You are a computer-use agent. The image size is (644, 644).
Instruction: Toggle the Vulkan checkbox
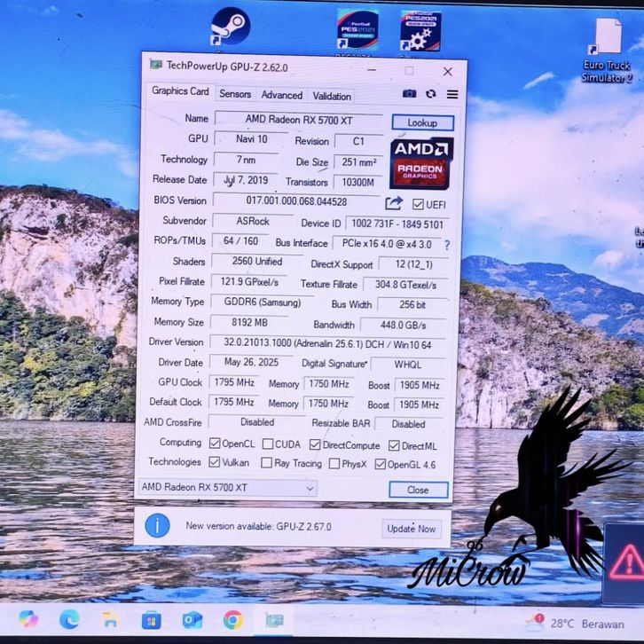pos(215,462)
